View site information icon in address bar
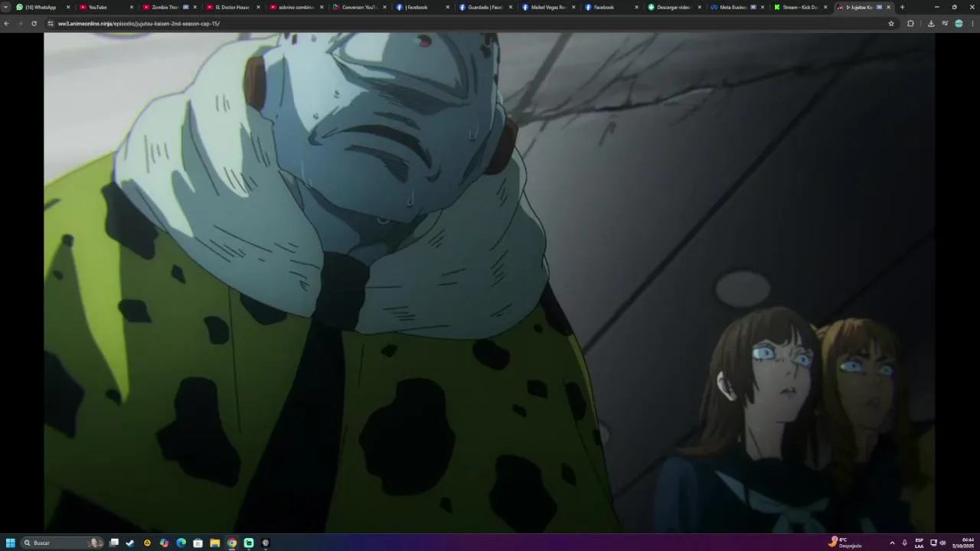This screenshot has width=980, height=551. click(51, 24)
